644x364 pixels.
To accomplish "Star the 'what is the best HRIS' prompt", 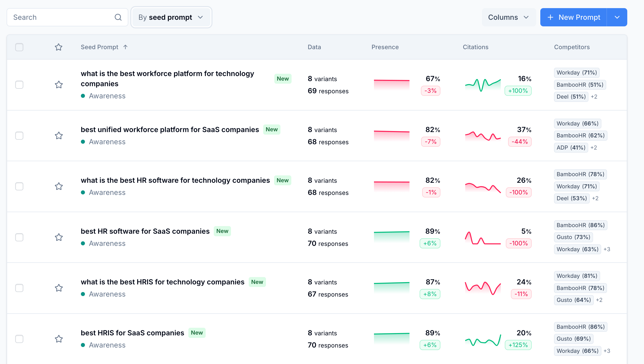I will coord(59,288).
